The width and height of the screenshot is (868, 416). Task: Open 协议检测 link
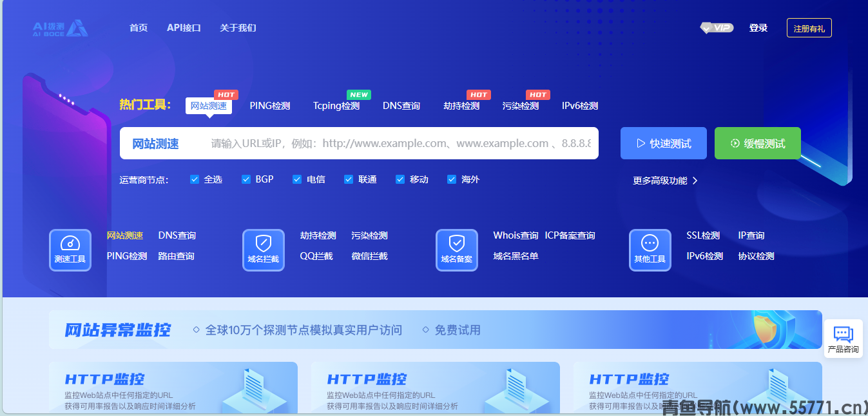pos(757,256)
